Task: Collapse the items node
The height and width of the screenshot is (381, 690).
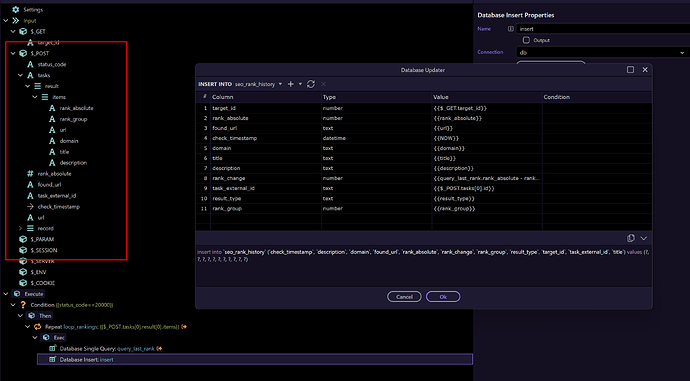Action: tap(35, 97)
